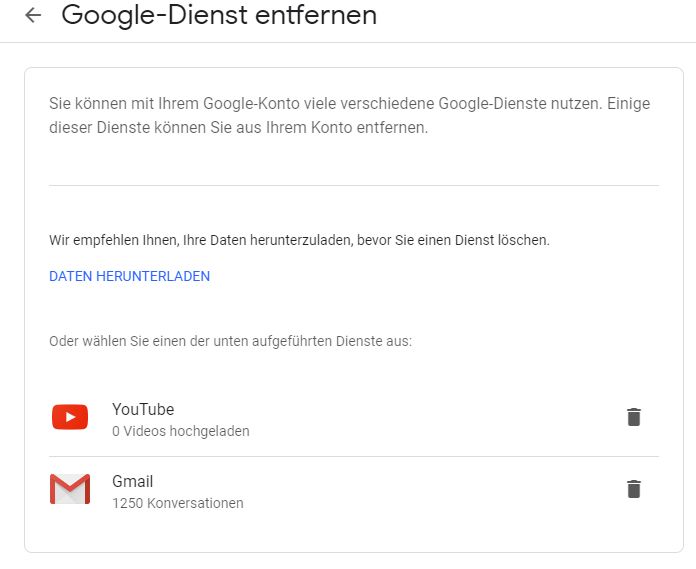Click the Gmail envelope logo
This screenshot has height=569, width=696.
pyautogui.click(x=70, y=489)
